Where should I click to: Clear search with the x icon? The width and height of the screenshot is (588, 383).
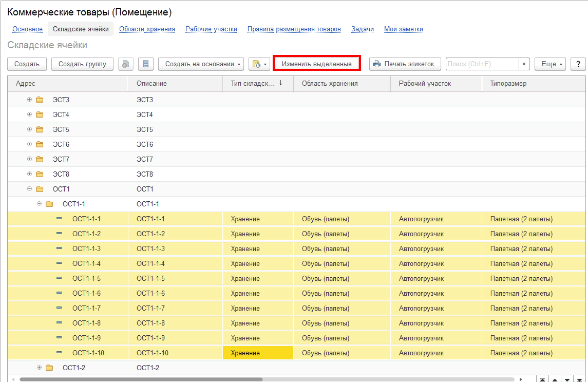click(524, 64)
